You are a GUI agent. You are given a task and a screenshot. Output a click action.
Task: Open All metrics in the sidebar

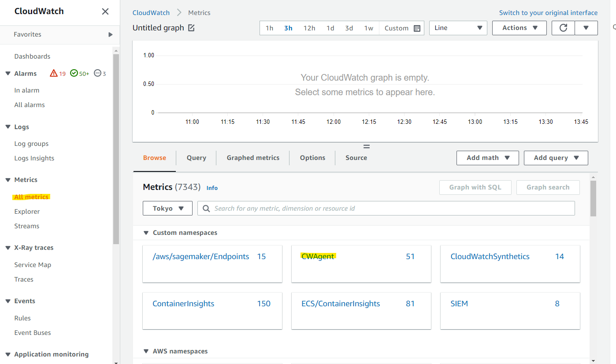[31, 197]
